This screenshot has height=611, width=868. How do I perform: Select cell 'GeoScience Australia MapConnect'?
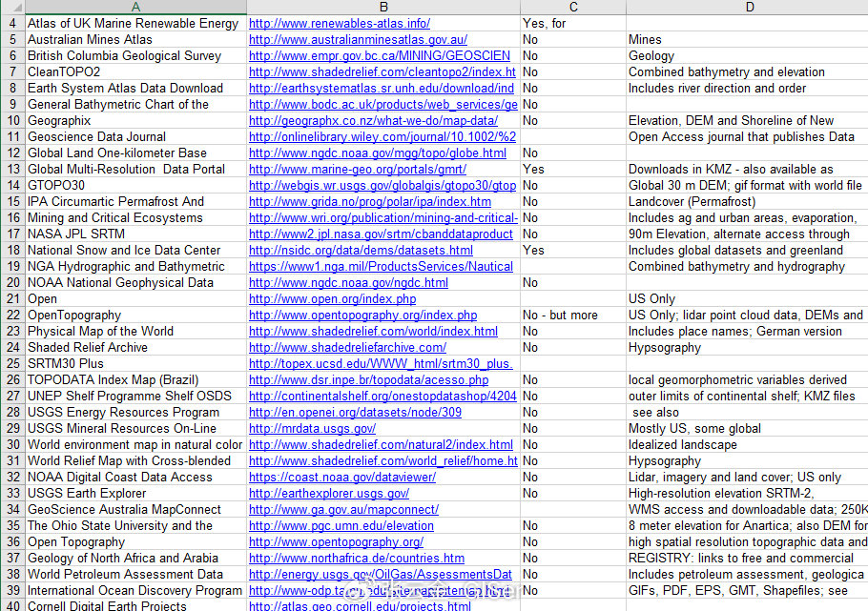pos(135,510)
